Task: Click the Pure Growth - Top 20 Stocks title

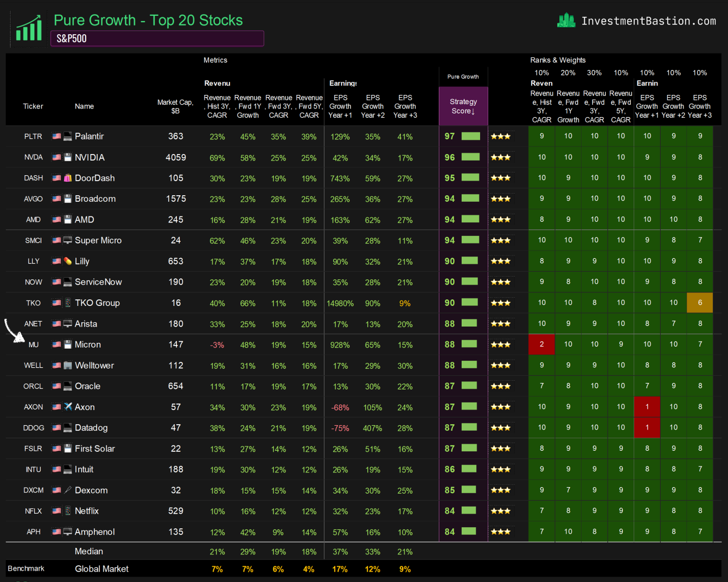Action: pos(148,20)
